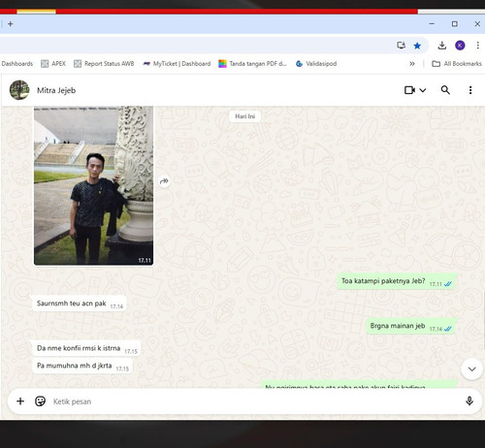Open a new browser tab
Viewport: 485px width, 448px height.
click(11, 24)
